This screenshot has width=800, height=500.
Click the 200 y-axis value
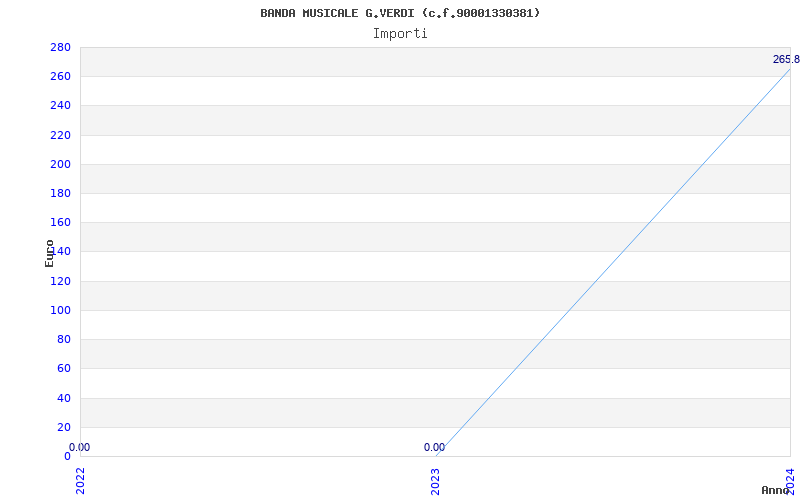point(60,164)
